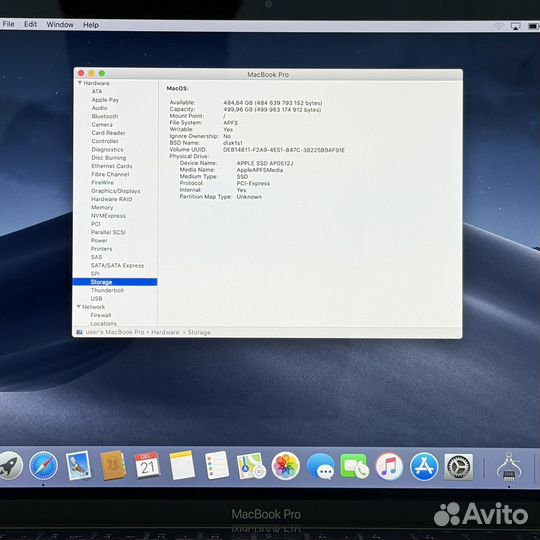Select SATA/SATA Express in the sidebar
The width and height of the screenshot is (540, 540).
[117, 266]
